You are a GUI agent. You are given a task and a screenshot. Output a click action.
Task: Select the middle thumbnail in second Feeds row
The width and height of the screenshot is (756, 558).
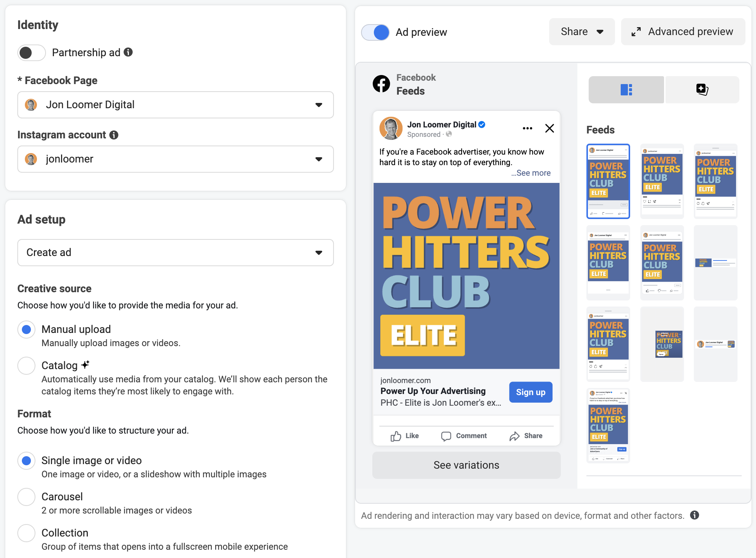point(662,263)
